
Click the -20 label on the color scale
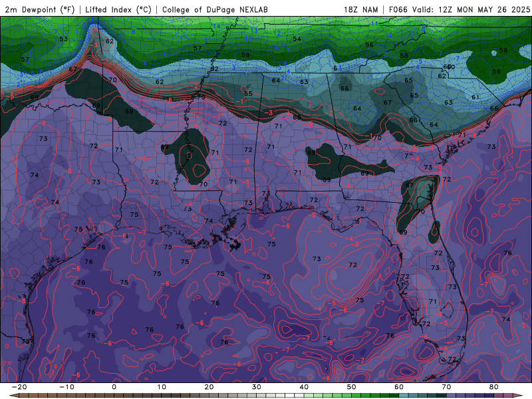19,387
